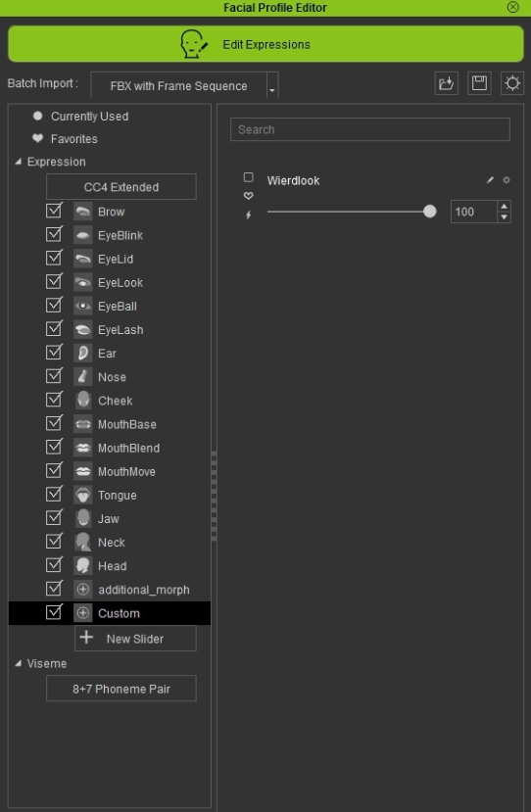Check the Wierdlook selection checkbox
The image size is (531, 812).
point(249,177)
